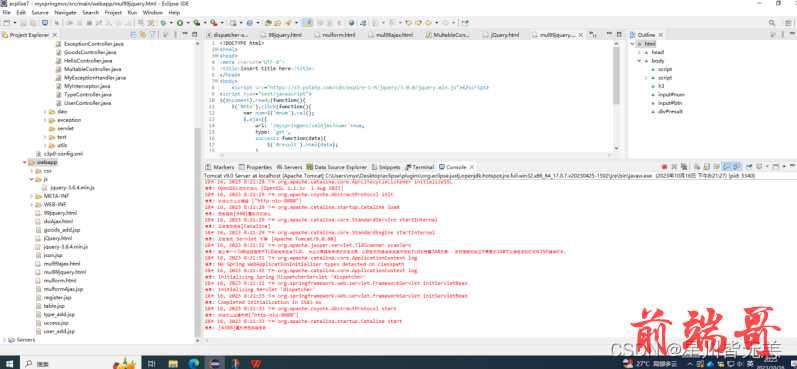Expand the Servers project node

[5, 340]
